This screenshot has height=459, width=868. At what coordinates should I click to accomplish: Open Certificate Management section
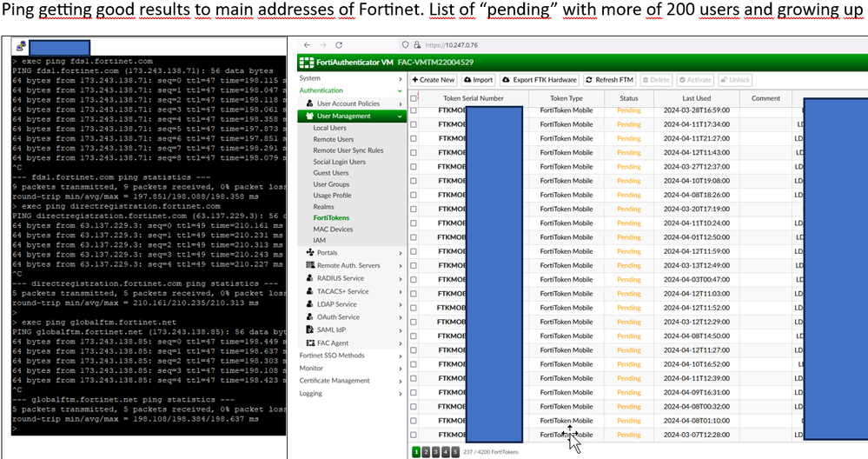335,381
